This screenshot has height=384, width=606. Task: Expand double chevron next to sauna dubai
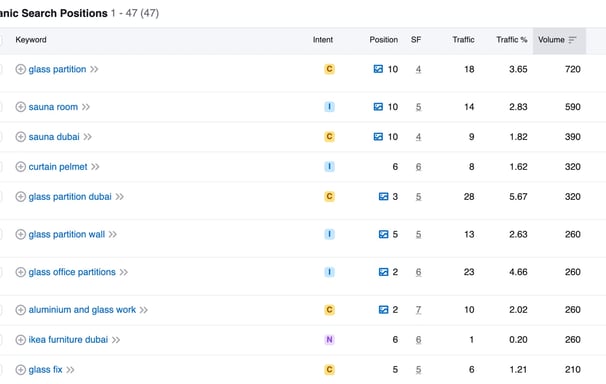pyautogui.click(x=87, y=137)
